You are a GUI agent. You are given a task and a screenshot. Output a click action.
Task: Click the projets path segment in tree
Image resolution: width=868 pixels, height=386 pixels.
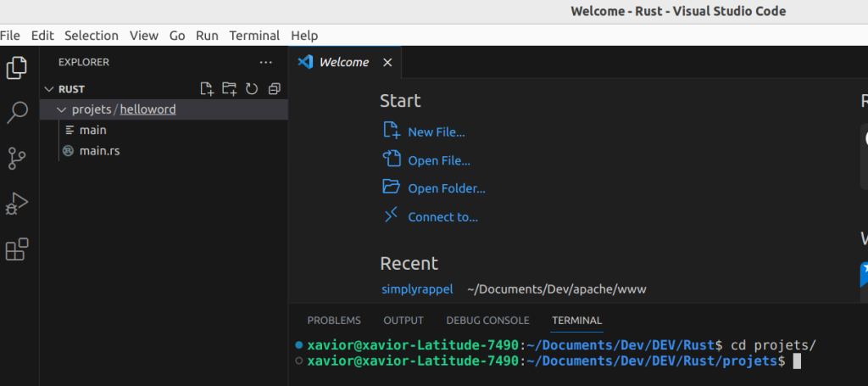pos(92,109)
